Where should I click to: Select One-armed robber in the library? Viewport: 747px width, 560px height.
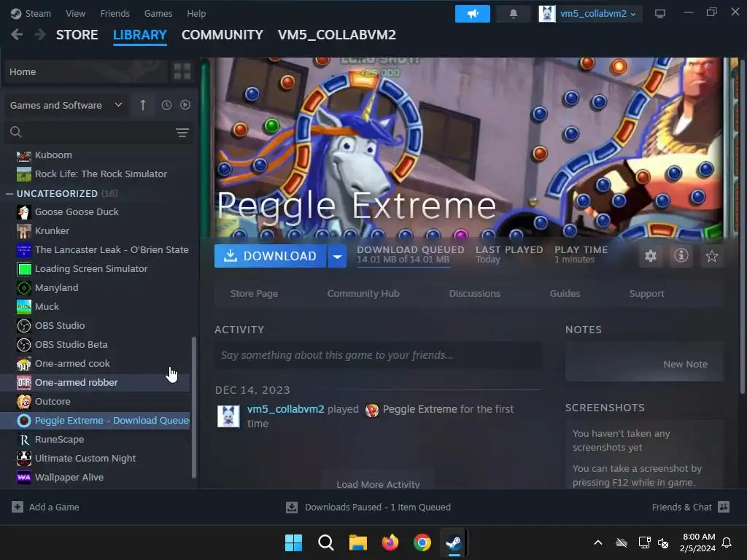[x=95, y=382]
